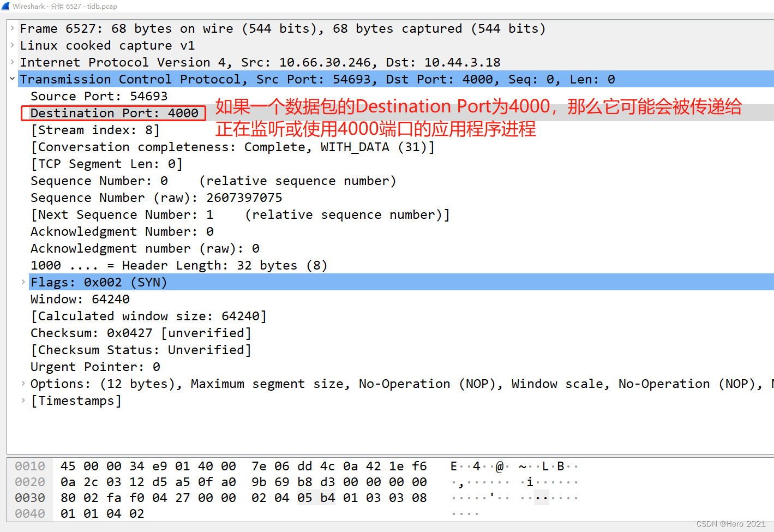
Task: Select the Calculated window size line
Action: 149,316
